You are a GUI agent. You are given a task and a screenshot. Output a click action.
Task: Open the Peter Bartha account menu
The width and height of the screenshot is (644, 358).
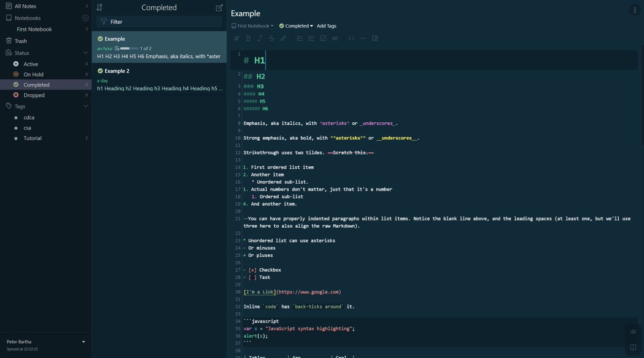pyautogui.click(x=46, y=342)
